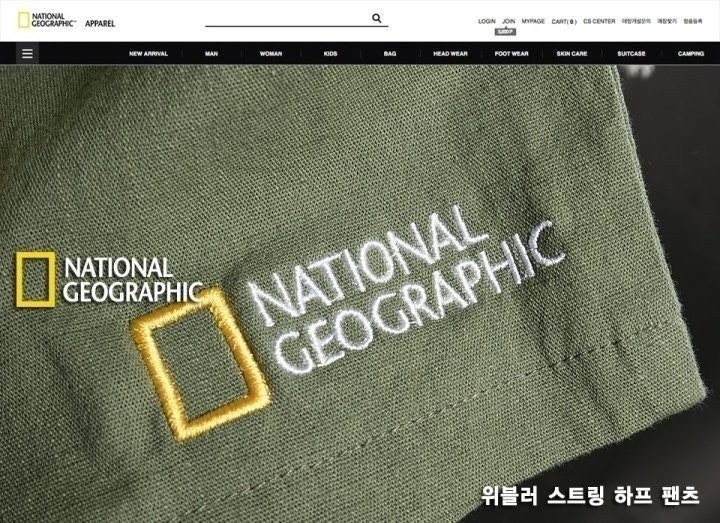Open the FOOT WEAR category

pos(511,54)
